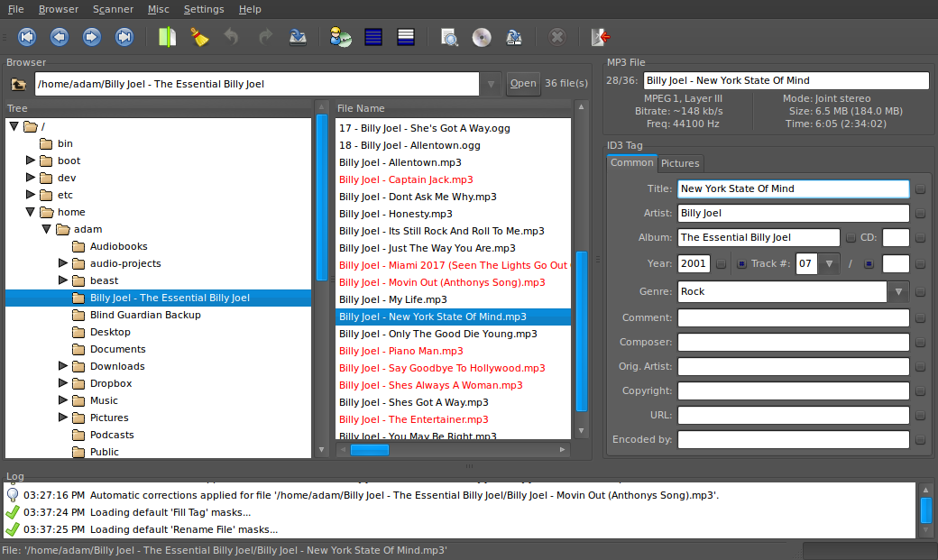The image size is (938, 560).
Task: Open the path history dropdown
Action: click(x=491, y=85)
